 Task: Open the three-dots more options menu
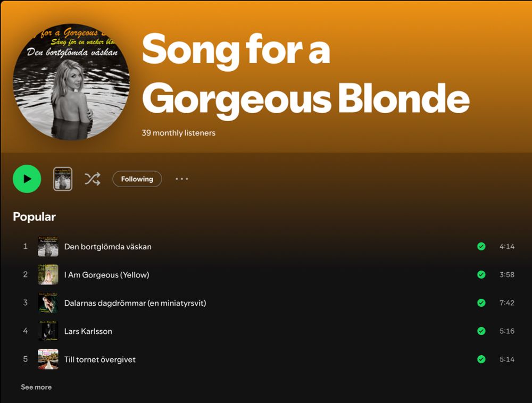[182, 179]
